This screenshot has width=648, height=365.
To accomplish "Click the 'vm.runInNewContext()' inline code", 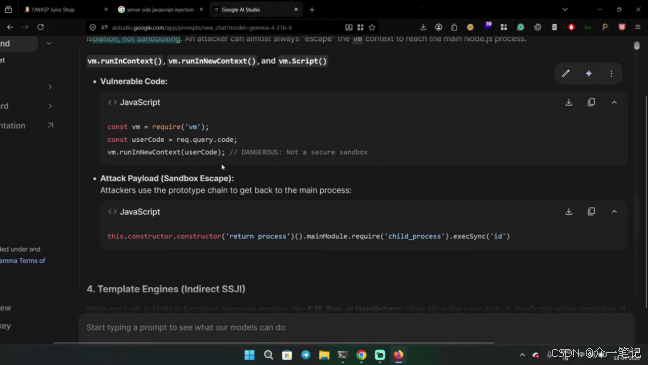I will click(212, 61).
